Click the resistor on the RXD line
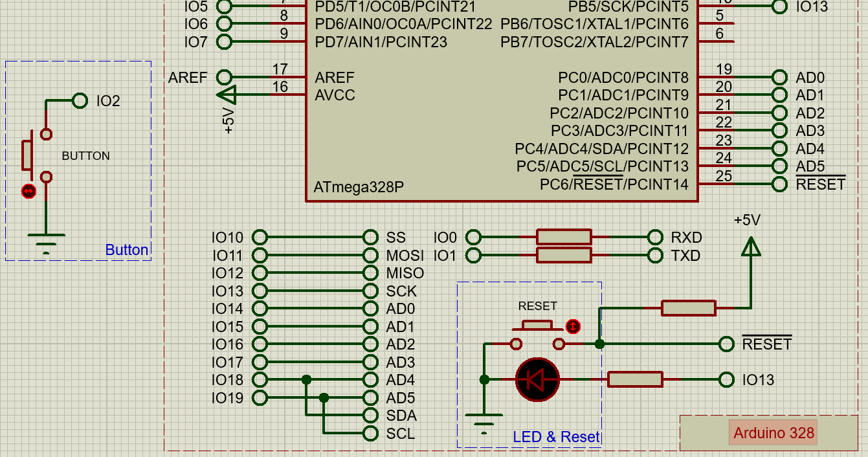868x457 pixels. pos(564,237)
